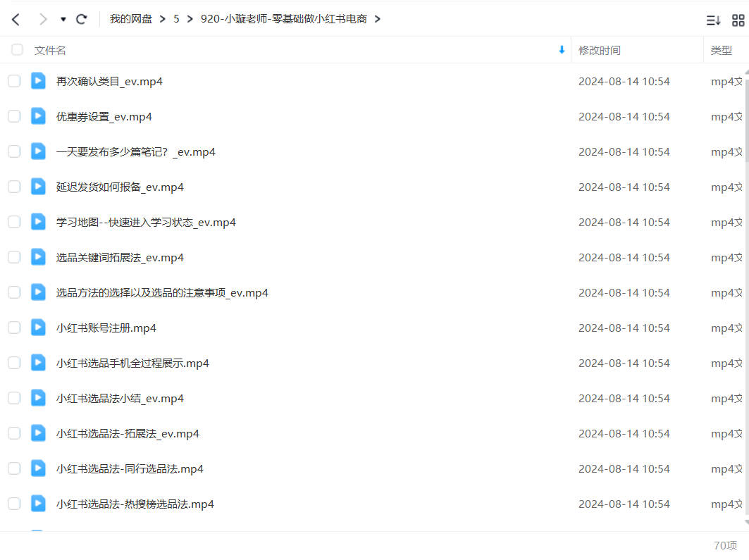Viewport: 749px width, 560px height.
Task: Go forward to the next folder
Action: pyautogui.click(x=43, y=20)
